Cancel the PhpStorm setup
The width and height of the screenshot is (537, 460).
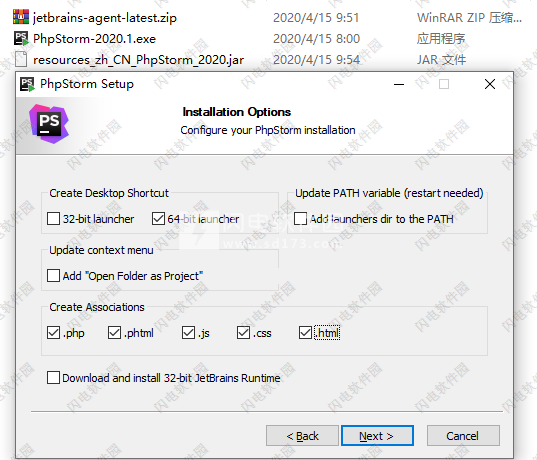pyautogui.click(x=463, y=436)
